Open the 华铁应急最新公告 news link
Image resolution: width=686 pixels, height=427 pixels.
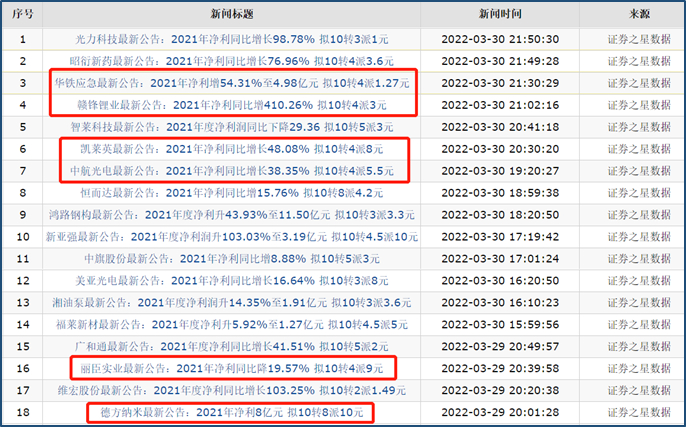pos(232,83)
